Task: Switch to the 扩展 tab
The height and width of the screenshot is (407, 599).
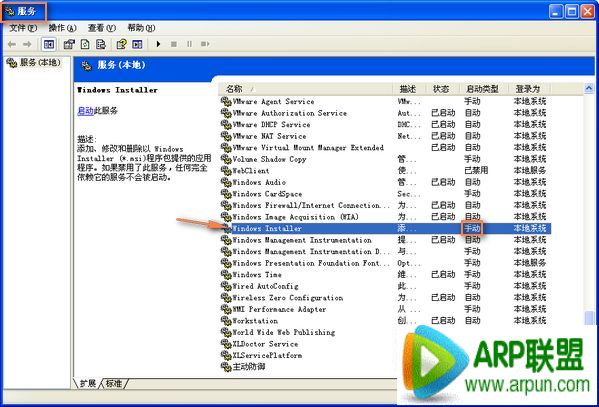Action: [87, 383]
